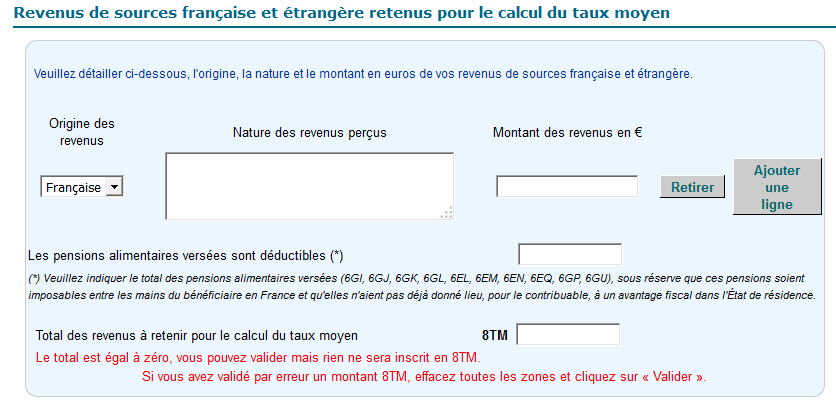Click the footnote listing 6GI, 6GJ, 6GK codes

422,287
